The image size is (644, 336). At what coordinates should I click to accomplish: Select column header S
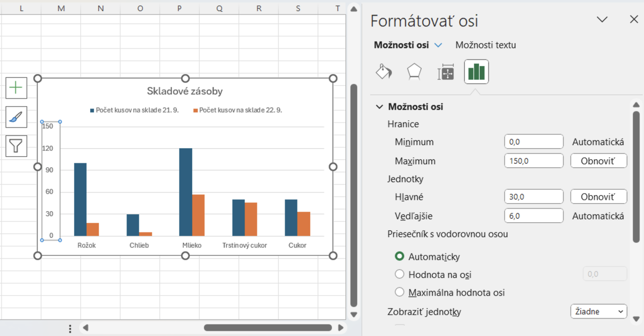(x=298, y=8)
